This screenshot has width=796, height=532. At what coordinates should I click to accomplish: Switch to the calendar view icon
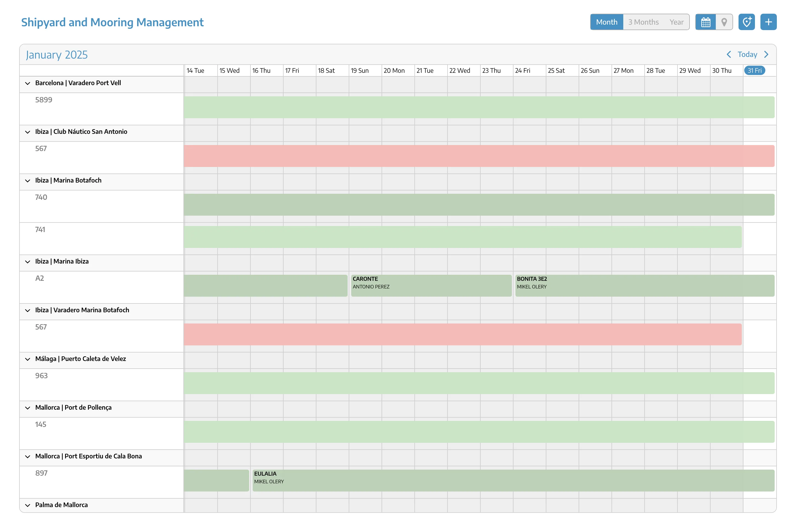[x=705, y=22]
